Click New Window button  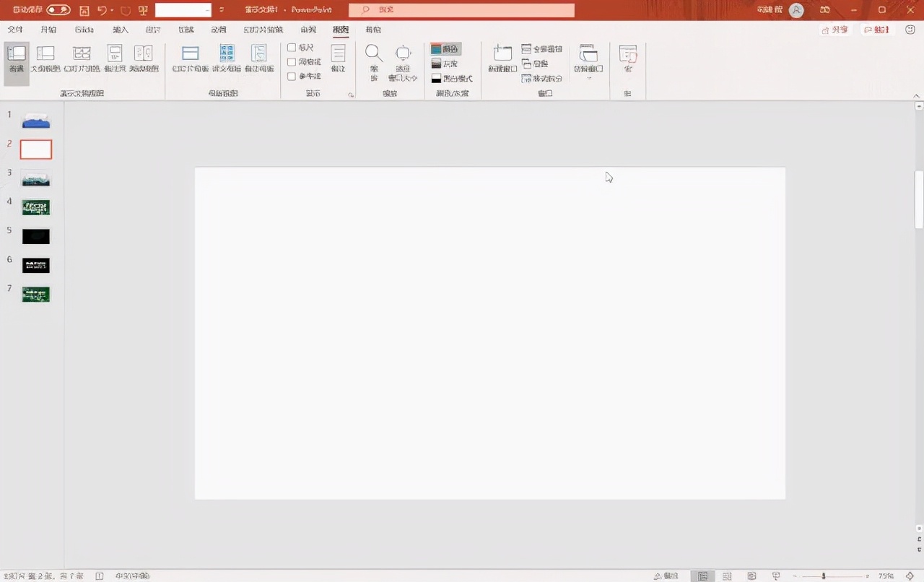coord(502,59)
